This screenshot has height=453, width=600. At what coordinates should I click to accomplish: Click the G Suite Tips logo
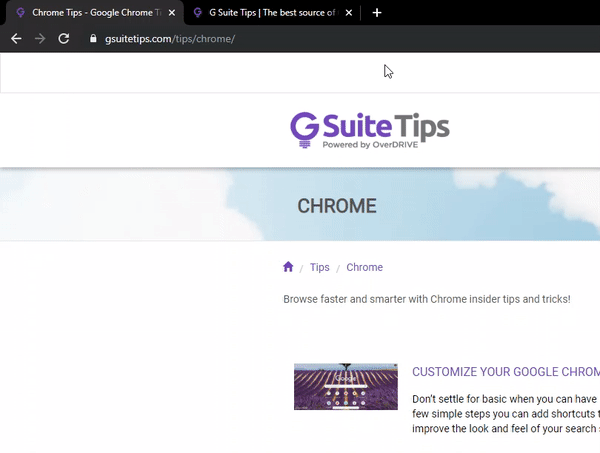[370, 130]
